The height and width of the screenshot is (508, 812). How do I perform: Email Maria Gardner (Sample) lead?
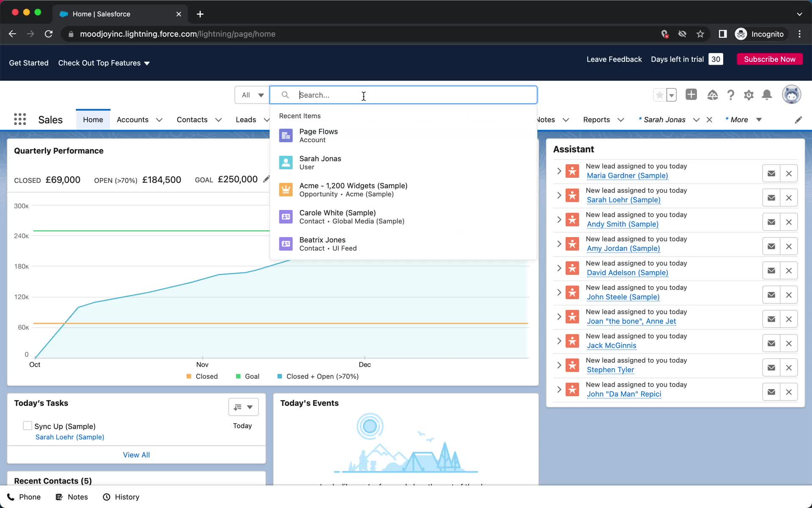(771, 174)
